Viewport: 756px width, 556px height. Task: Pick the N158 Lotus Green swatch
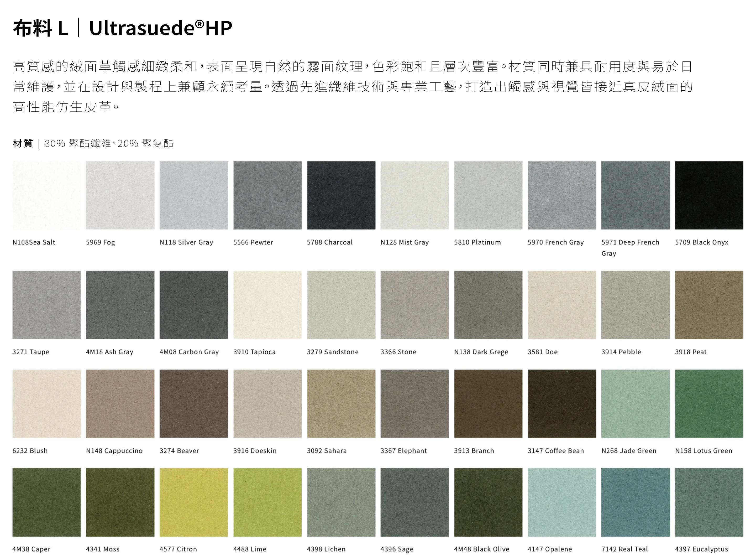coord(709,403)
